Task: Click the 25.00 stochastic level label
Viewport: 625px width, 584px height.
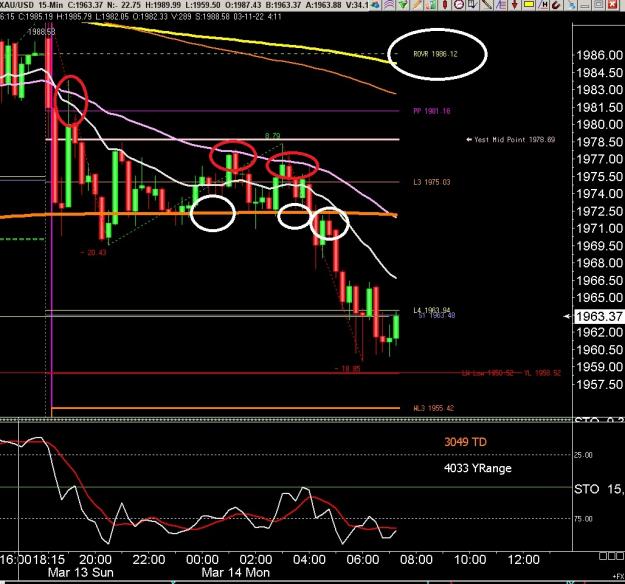Action: click(583, 455)
